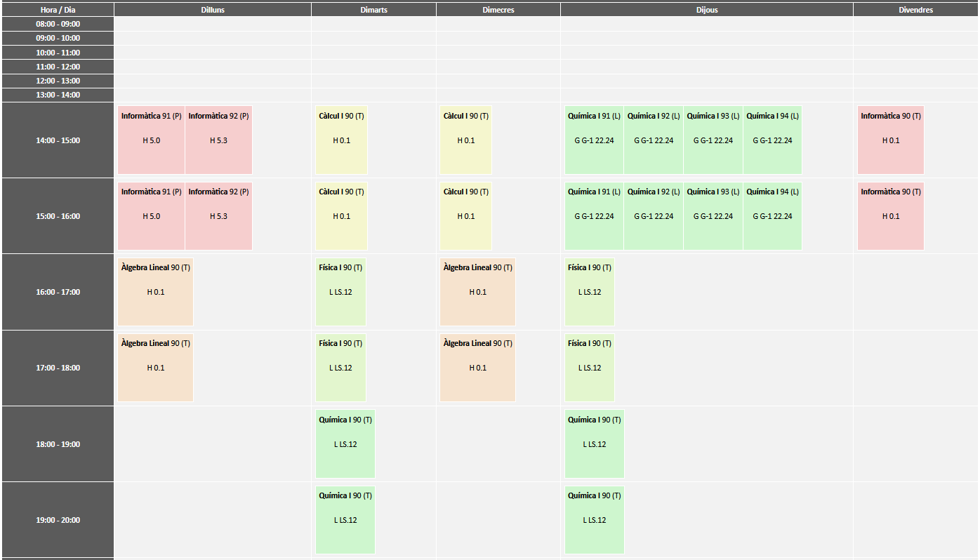
Task: Open Química I 91 (L) block at 14:00
Action: 594,140
